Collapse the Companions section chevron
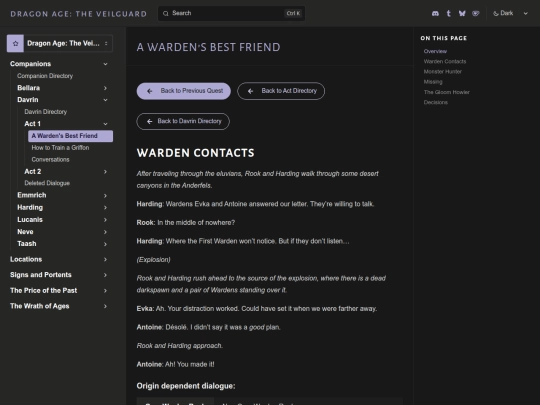 coord(105,64)
